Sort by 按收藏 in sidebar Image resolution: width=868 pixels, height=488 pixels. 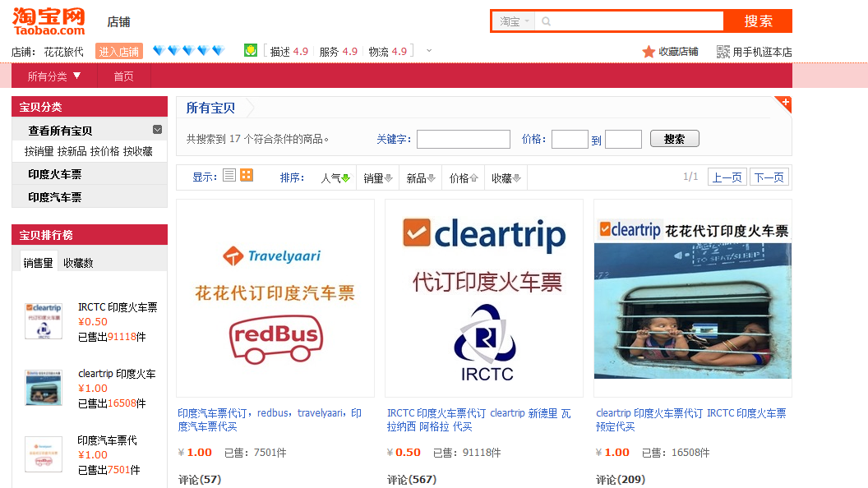[138, 152]
